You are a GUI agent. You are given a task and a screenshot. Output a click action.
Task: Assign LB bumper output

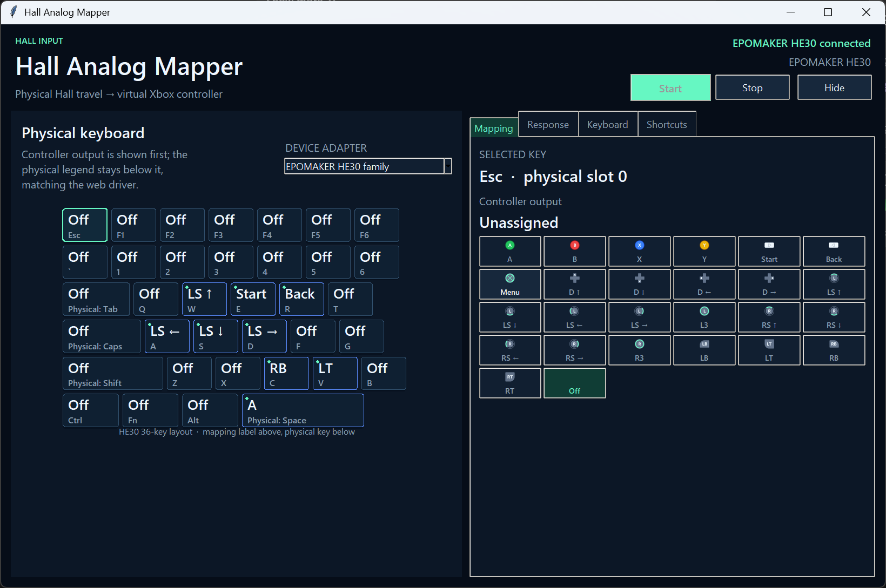click(704, 350)
